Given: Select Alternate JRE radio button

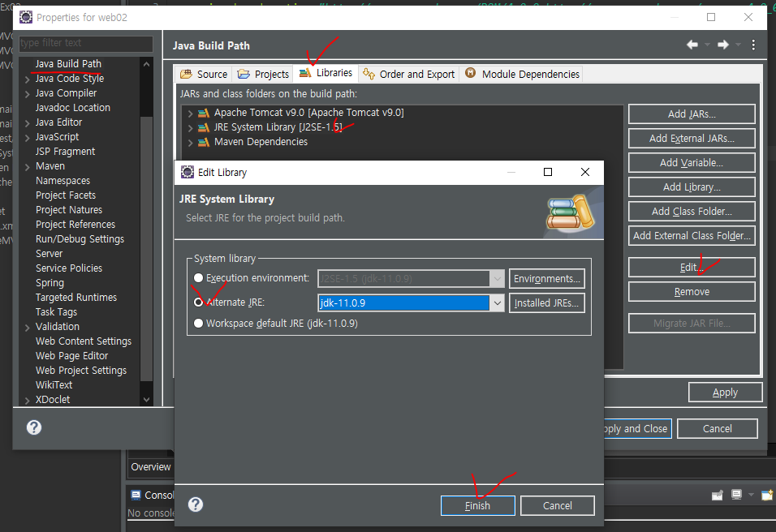Looking at the screenshot, I should 198,302.
